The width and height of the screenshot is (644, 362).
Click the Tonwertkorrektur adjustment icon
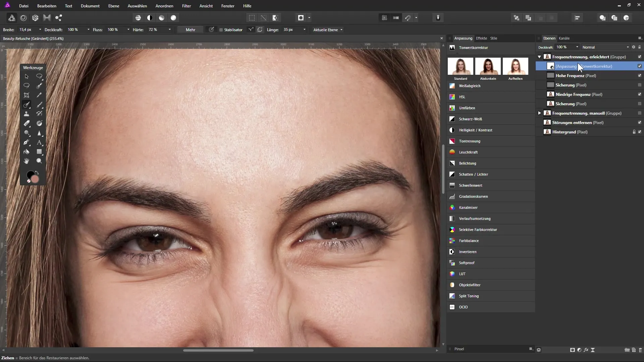click(x=452, y=48)
